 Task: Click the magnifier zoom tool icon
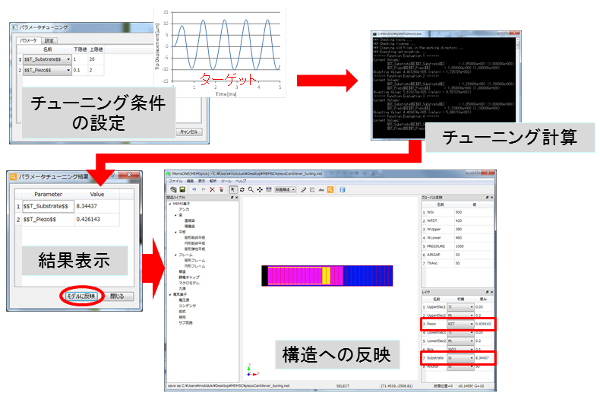tap(251, 189)
